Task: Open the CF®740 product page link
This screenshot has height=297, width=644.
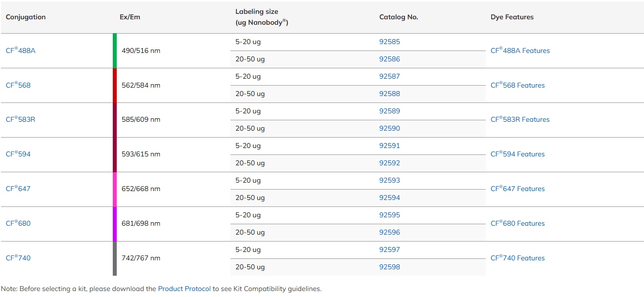Action: [18, 258]
